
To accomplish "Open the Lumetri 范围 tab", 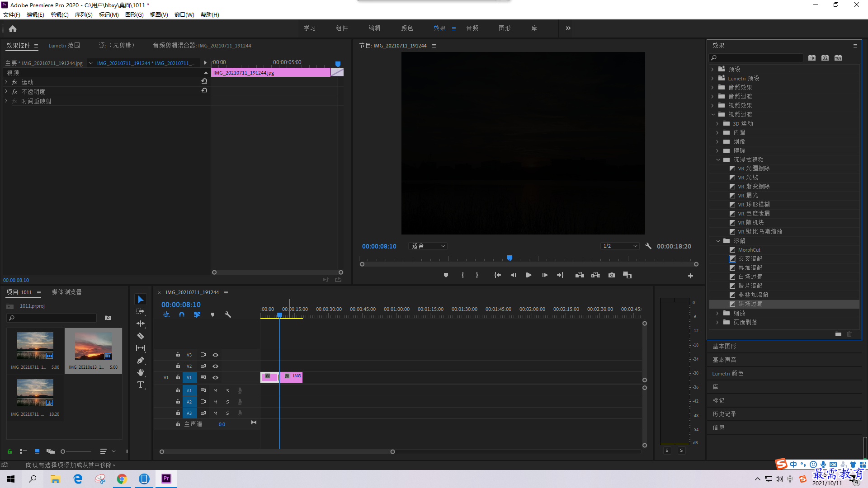I will [x=64, y=45].
